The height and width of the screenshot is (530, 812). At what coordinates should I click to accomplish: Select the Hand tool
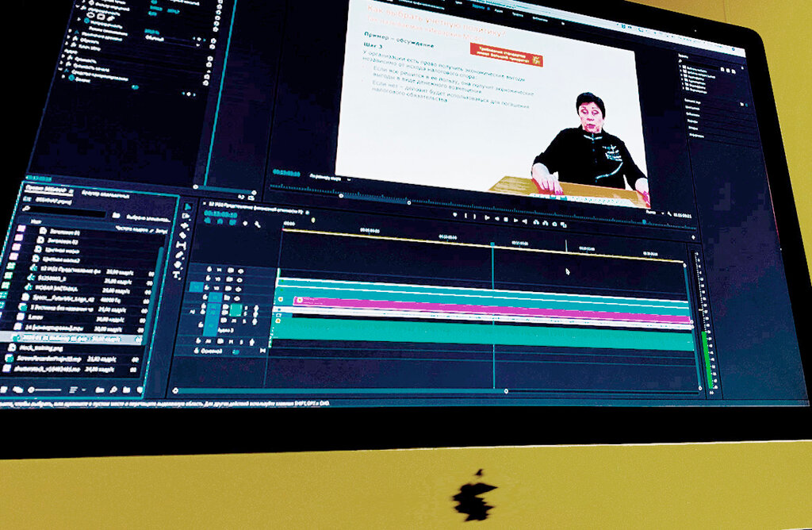178,263
